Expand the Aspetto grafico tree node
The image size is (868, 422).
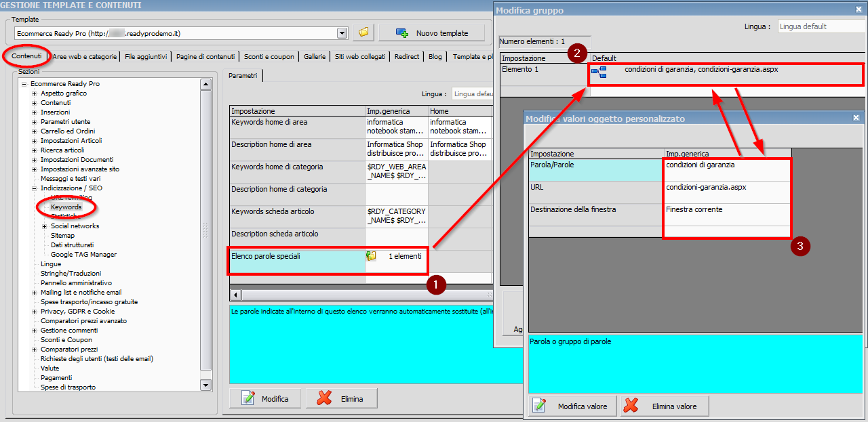[35, 93]
